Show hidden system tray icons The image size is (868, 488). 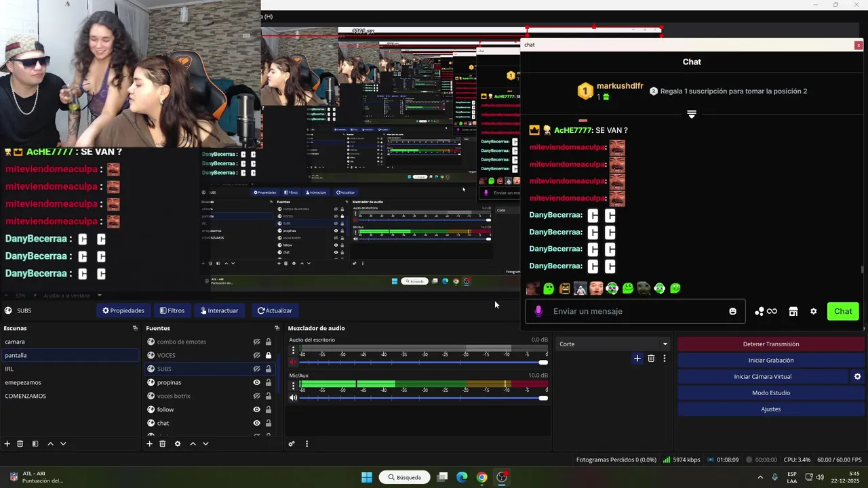tap(759, 477)
